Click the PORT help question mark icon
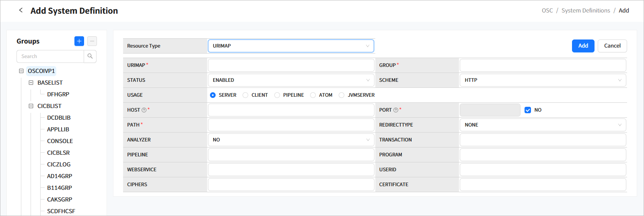 (396, 110)
